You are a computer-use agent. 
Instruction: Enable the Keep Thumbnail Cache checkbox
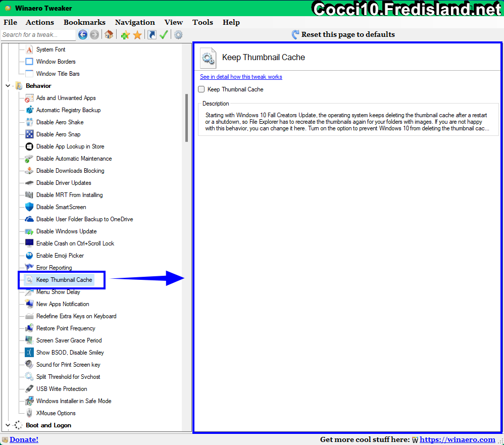[201, 89]
